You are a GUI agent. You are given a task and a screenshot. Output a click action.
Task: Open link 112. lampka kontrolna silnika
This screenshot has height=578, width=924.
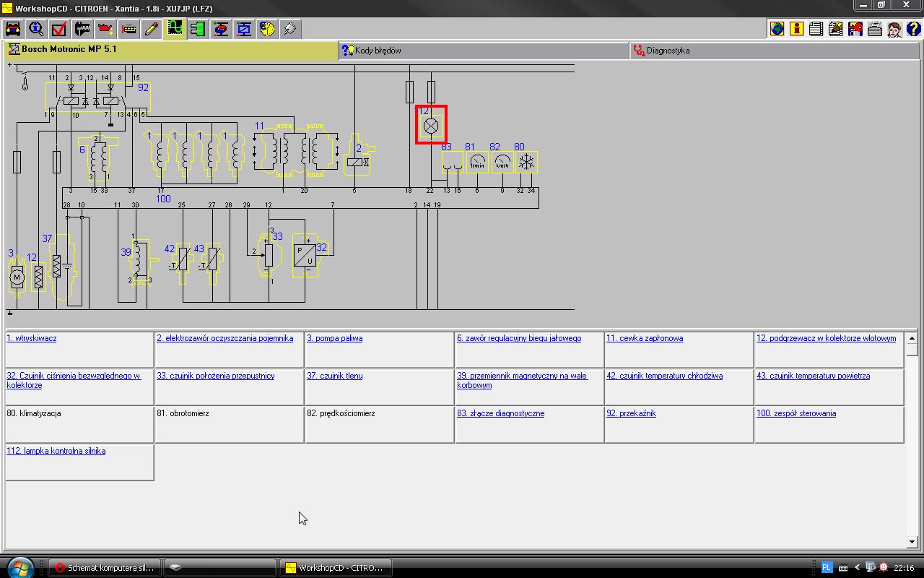[x=56, y=451]
